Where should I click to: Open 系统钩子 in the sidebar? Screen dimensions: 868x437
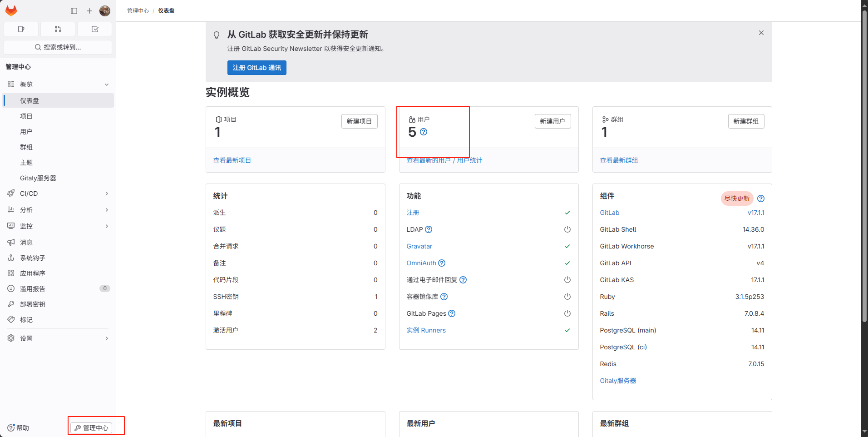click(58, 258)
